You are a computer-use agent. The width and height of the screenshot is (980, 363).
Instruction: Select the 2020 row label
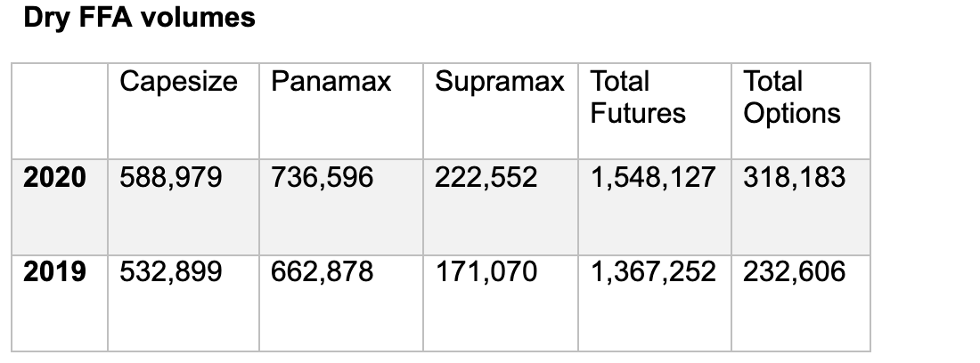(x=54, y=177)
